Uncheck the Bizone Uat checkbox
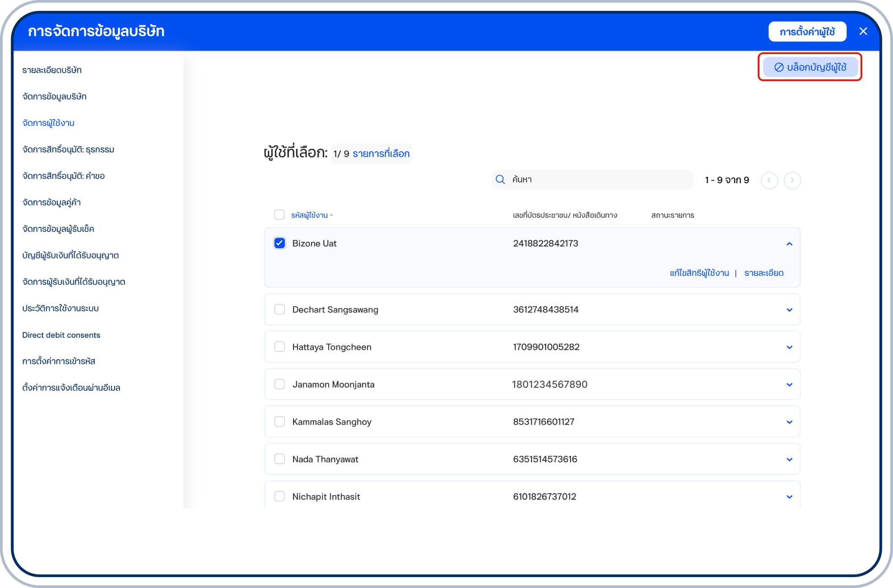893x588 pixels. click(280, 243)
